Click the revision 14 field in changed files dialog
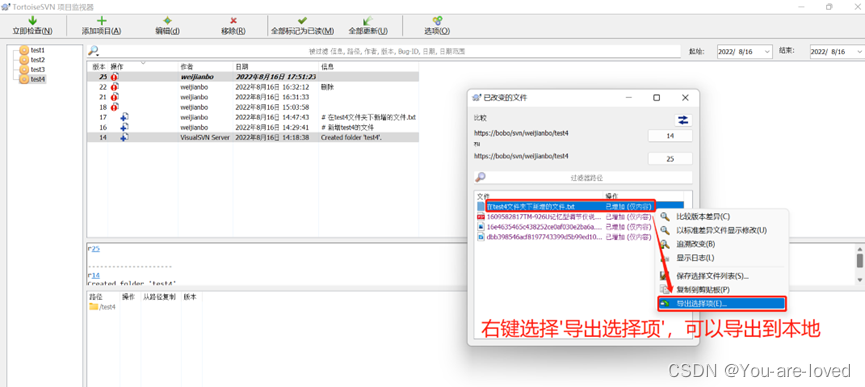865x387 pixels. coord(670,136)
